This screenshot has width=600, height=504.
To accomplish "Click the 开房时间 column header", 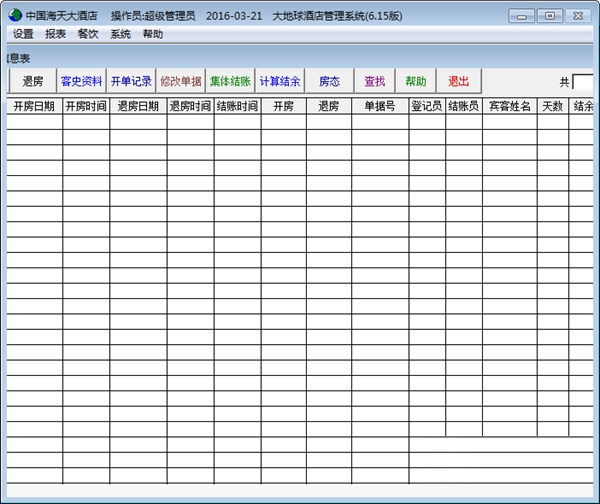I will [86, 106].
